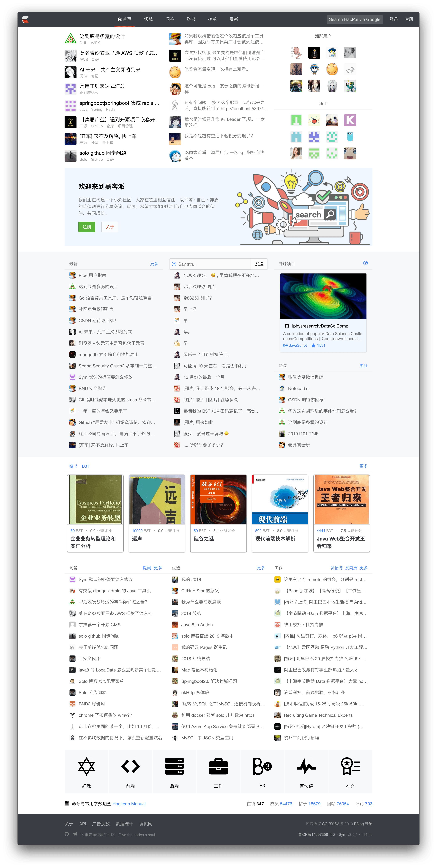Screen dimensions: 437x868
Task: Click the 成员 54476 count
Action: (281, 804)
